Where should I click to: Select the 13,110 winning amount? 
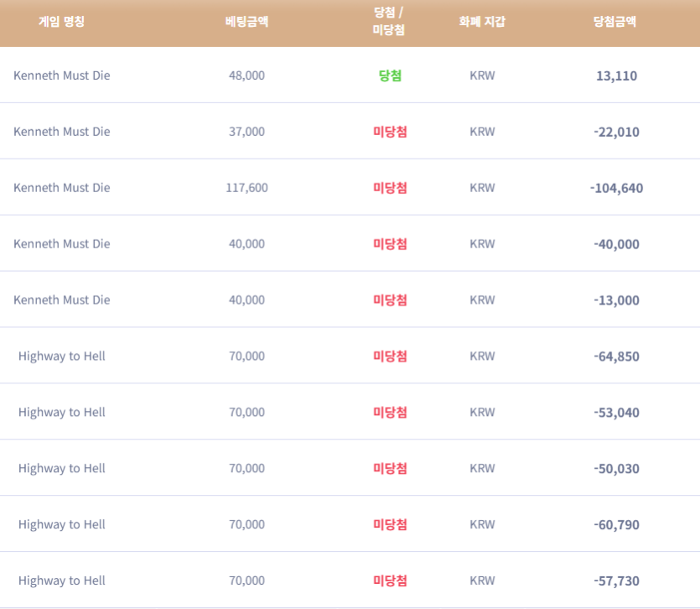coord(616,76)
